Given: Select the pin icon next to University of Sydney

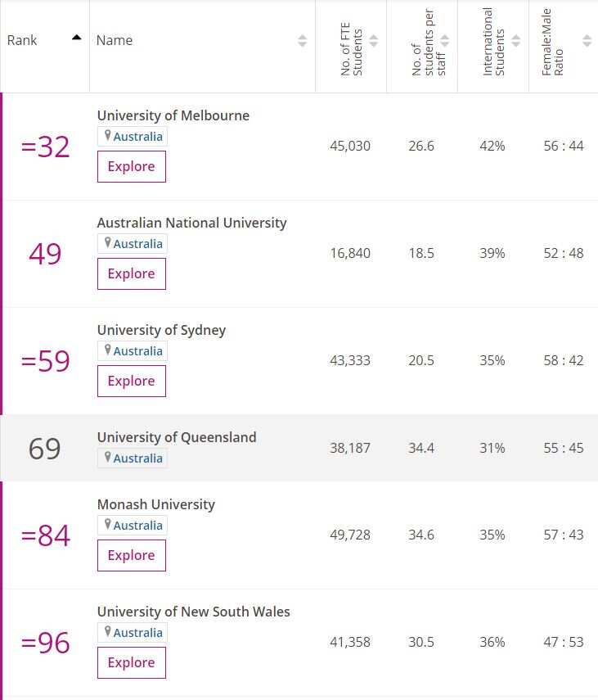Looking at the screenshot, I should point(107,350).
